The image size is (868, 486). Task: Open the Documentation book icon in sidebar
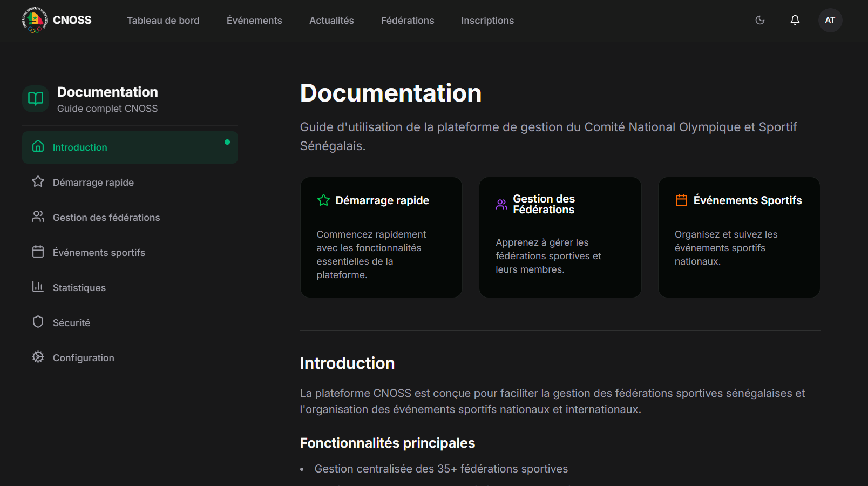35,99
